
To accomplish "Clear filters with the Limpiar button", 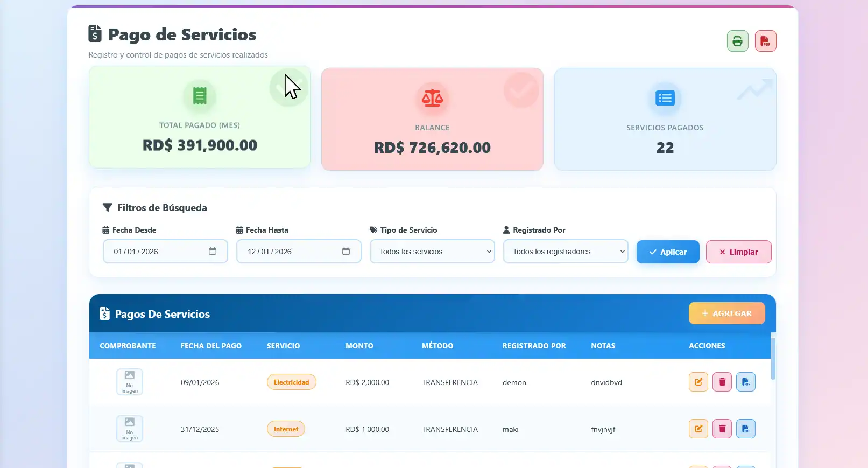I will [738, 252].
